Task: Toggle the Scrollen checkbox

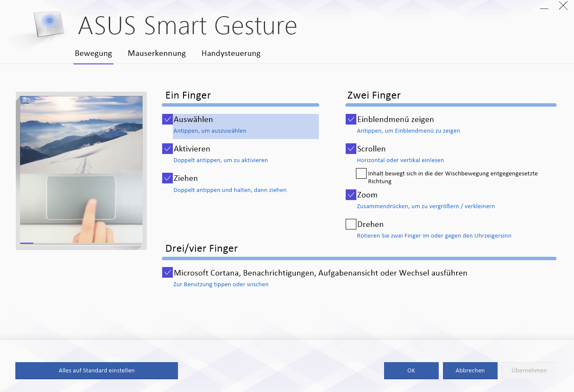Action: click(x=351, y=148)
